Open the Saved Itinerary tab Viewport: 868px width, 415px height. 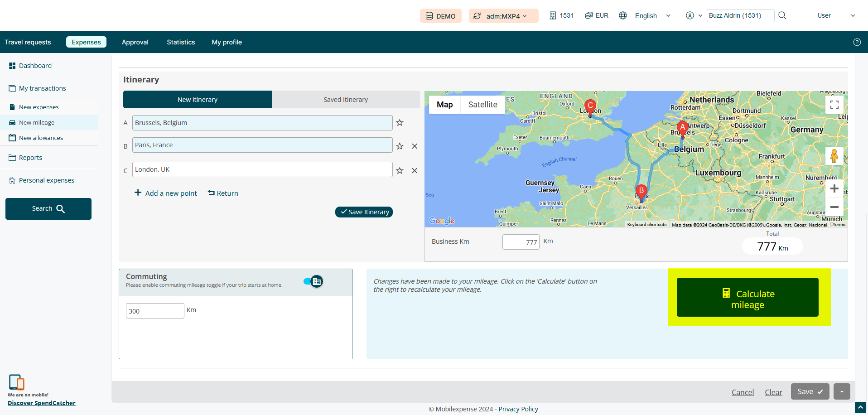pyautogui.click(x=345, y=100)
